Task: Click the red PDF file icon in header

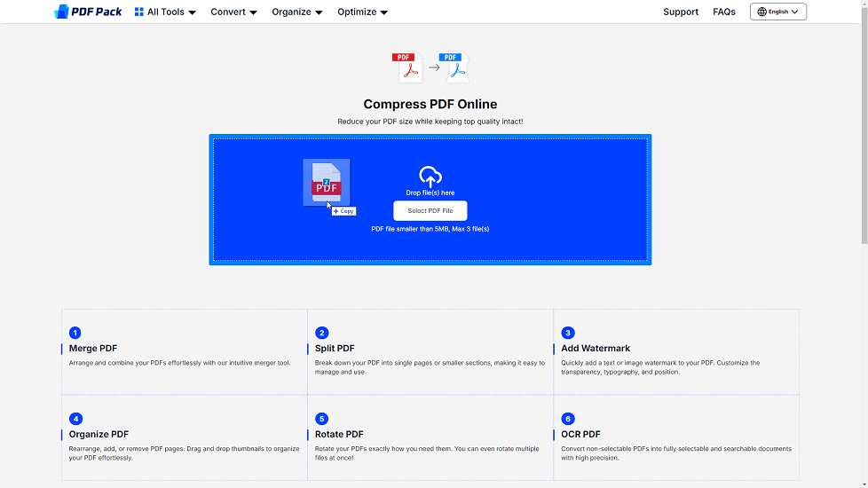Action: click(407, 67)
